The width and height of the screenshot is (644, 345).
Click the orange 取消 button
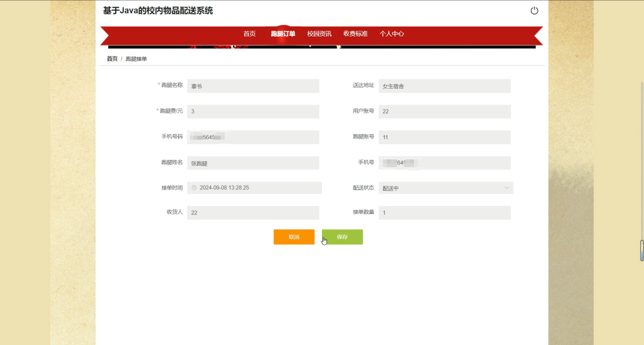pos(294,237)
